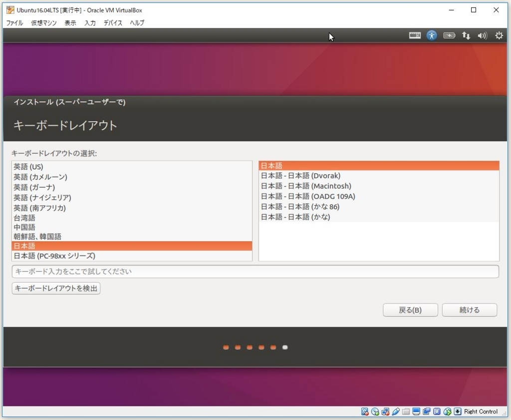Open the ファイル menu
The height and width of the screenshot is (420, 511).
14,23
